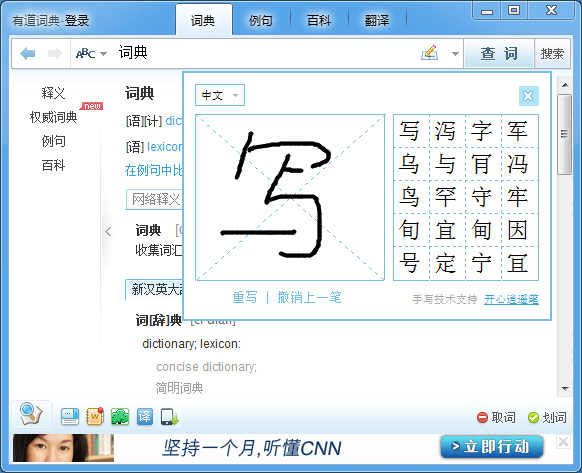The width and height of the screenshot is (582, 473).
Task: Open the 开心逍遥笔 link
Action: point(511,299)
